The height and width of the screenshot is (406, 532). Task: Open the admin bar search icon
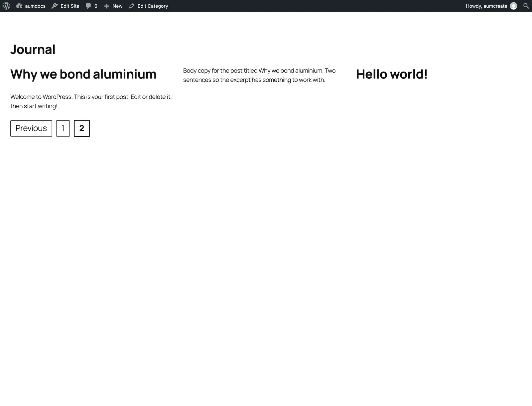526,6
